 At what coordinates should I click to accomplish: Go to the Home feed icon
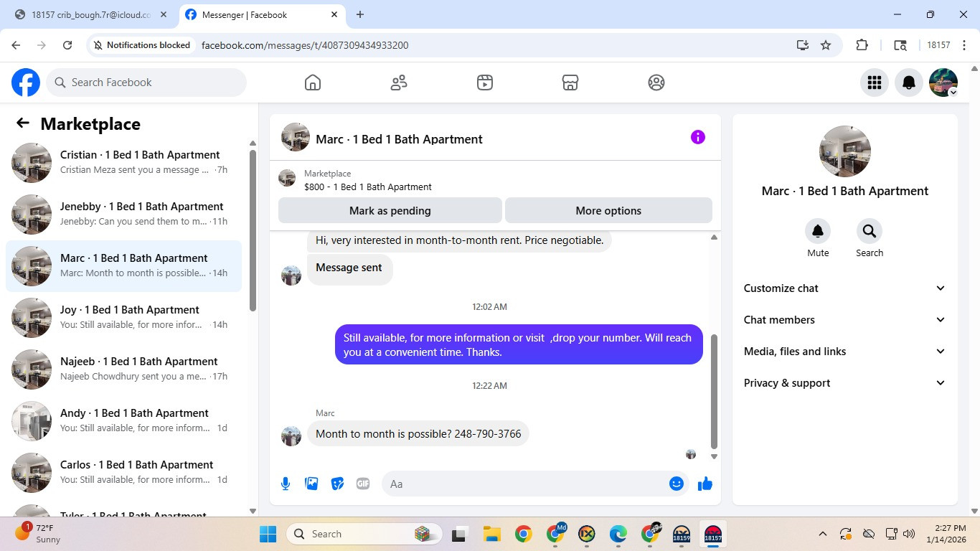[313, 83]
